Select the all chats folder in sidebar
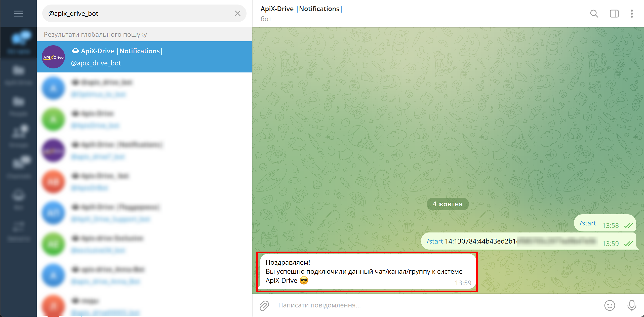This screenshot has height=317, width=644. [x=18, y=43]
